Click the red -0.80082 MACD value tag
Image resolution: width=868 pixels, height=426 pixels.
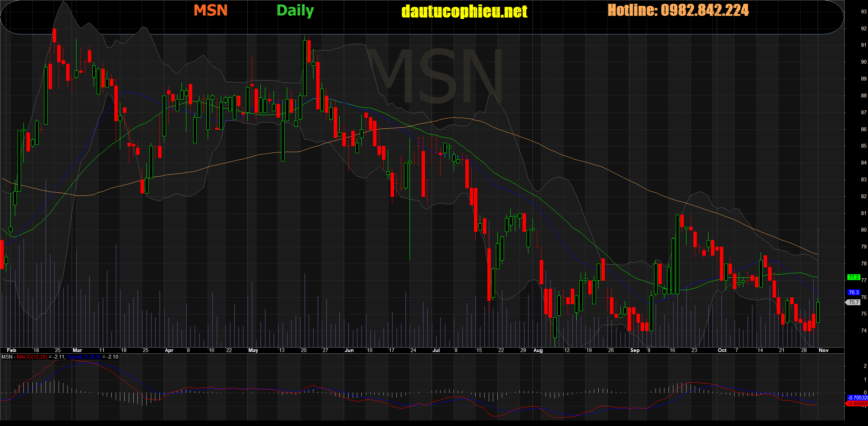point(857,404)
